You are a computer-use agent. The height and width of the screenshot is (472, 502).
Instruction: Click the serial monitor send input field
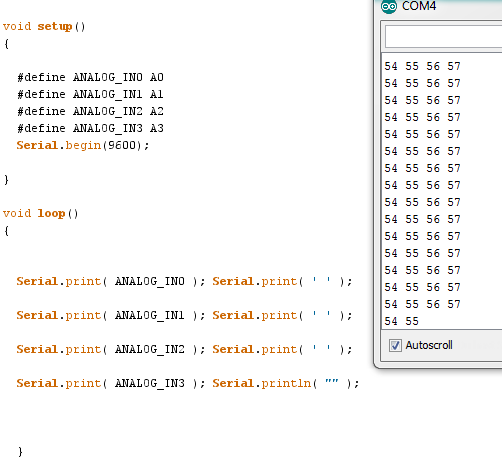(x=443, y=36)
